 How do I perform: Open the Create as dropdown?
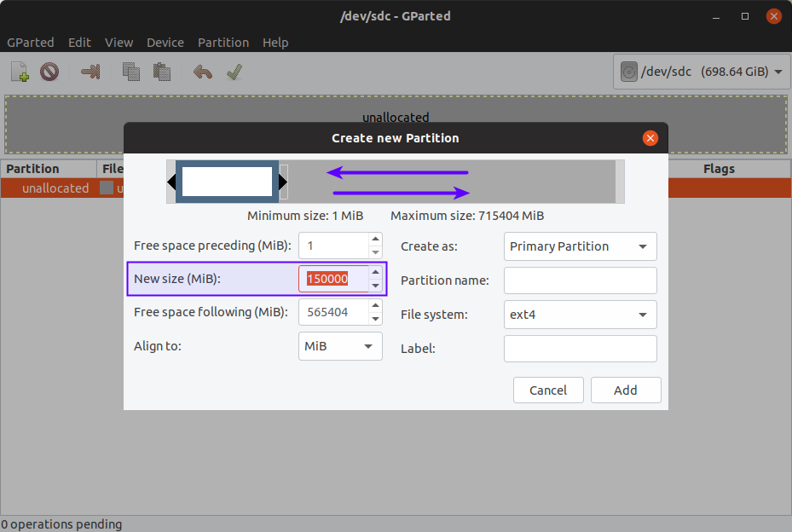click(x=580, y=246)
